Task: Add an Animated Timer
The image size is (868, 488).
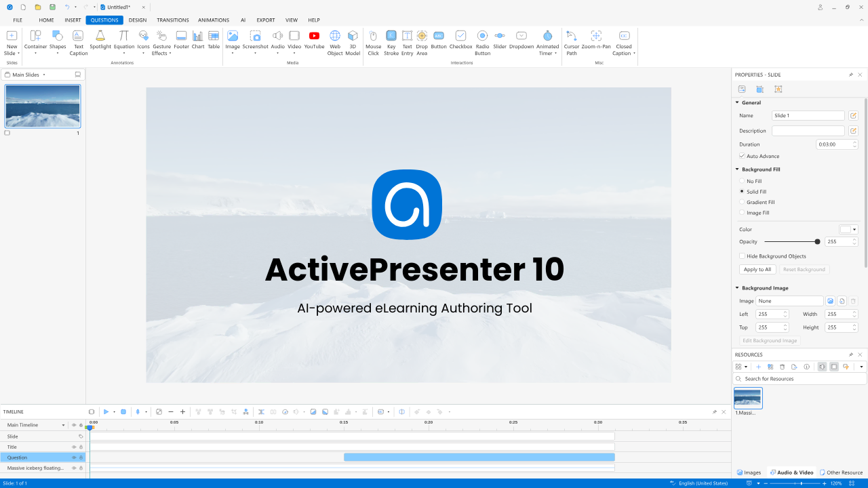Action: tap(547, 42)
